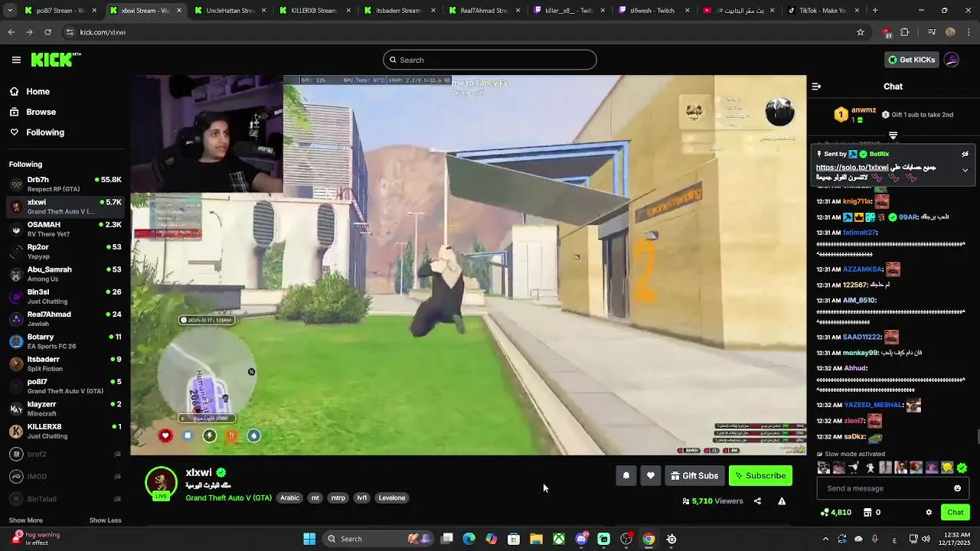Click the mtrp tag
Viewport: 980px width, 551px height.
tap(338, 497)
